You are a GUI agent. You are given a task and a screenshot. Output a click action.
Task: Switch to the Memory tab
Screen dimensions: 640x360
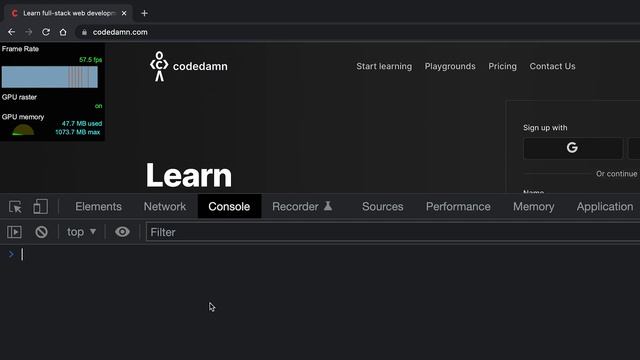coord(533,207)
